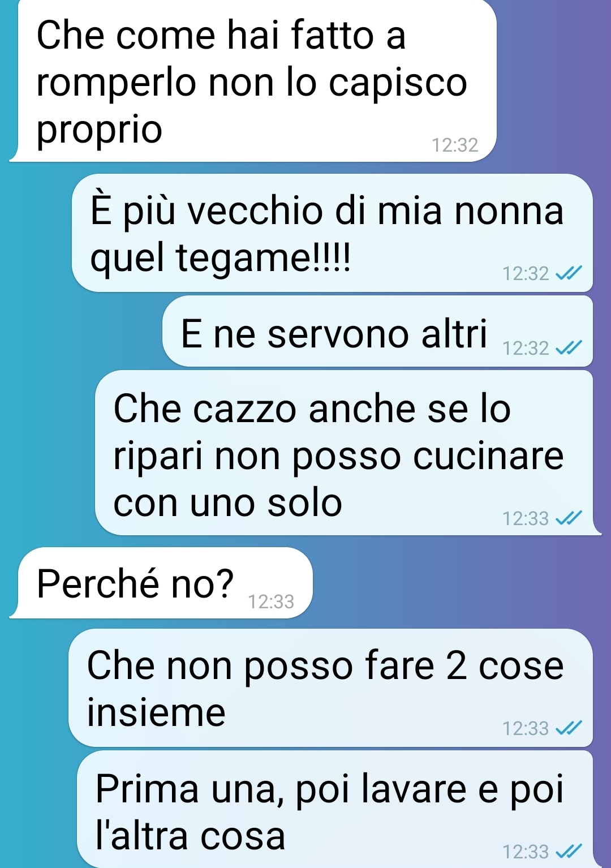Select the 'È più vecchio di mia nonna' bubble
611x868 pixels.
coord(332,233)
